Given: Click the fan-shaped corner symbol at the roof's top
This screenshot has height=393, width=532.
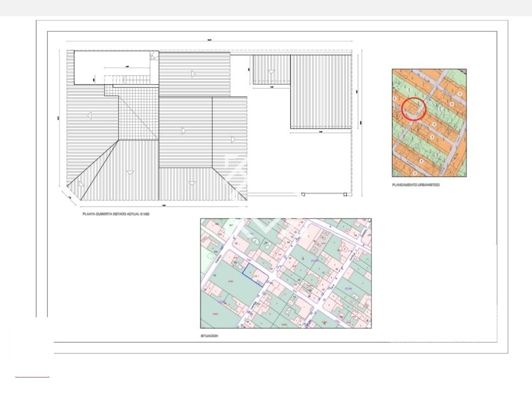Looking at the screenshot, I should click(x=154, y=56).
